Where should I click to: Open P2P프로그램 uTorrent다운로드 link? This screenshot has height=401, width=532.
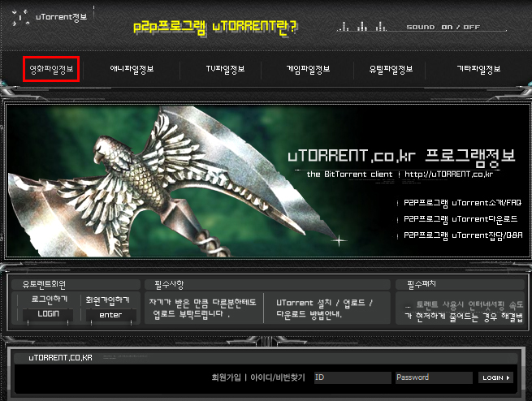tap(461, 219)
